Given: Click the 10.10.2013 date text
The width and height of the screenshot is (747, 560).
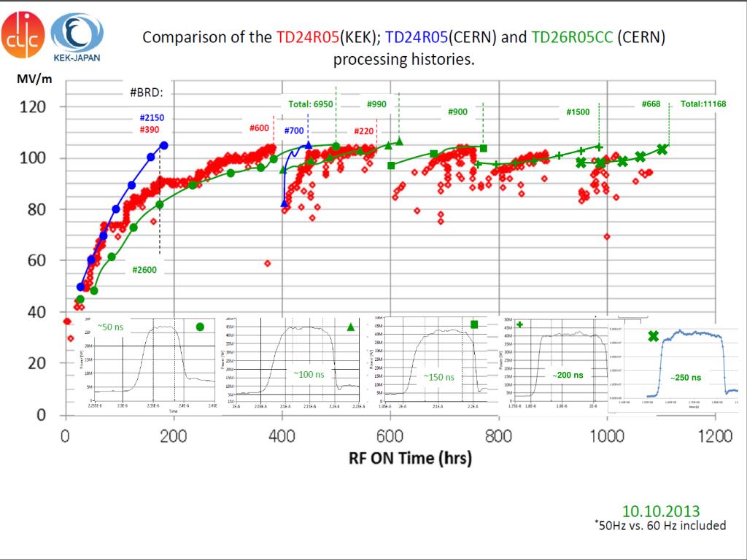Looking at the screenshot, I should click(x=661, y=511).
